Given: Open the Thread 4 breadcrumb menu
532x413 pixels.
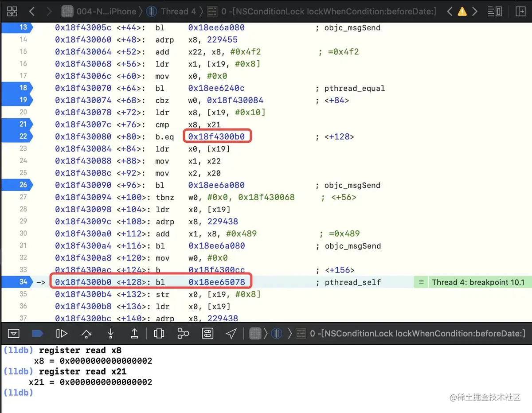Looking at the screenshot, I should [x=171, y=12].
